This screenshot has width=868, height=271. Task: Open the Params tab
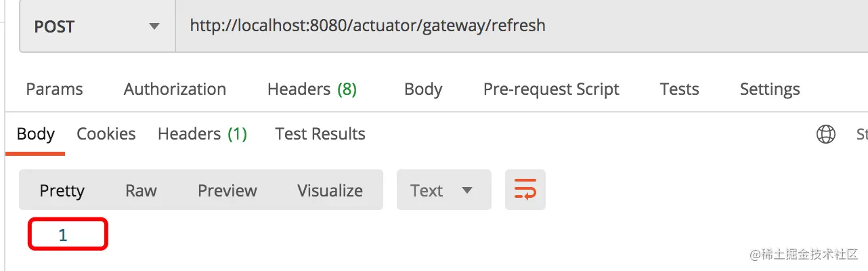point(54,89)
